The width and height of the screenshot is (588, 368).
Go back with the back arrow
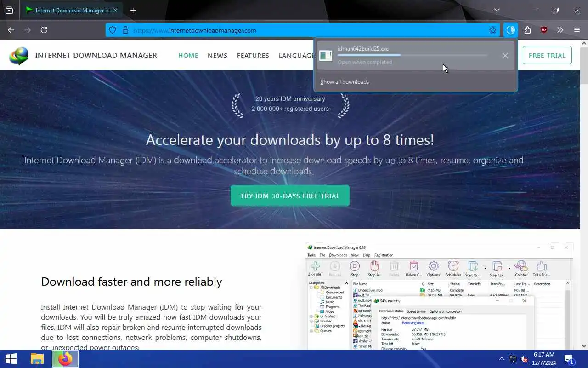point(11,30)
